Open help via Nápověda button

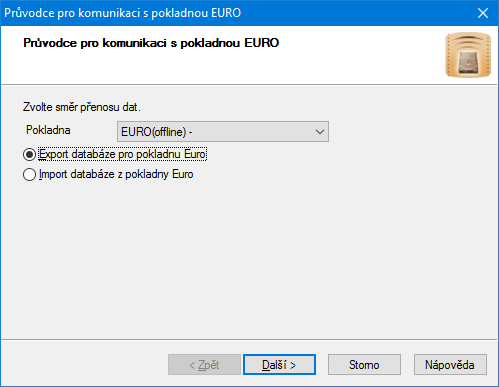(x=450, y=365)
